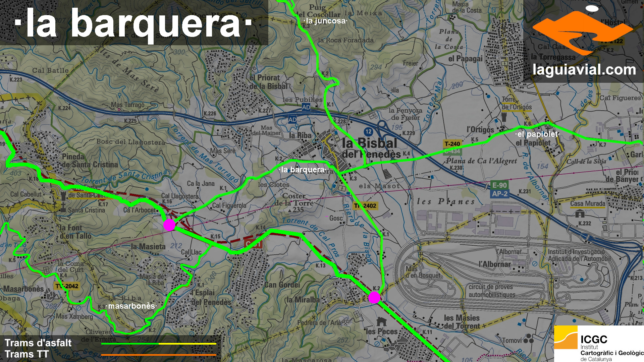
Task: Click the yellow TV-2042 road sign
Action: tap(67, 286)
